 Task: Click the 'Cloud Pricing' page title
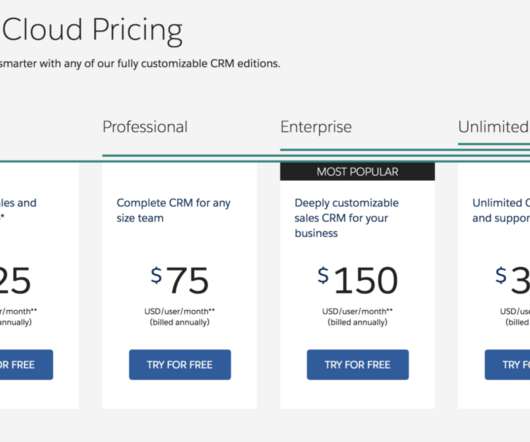point(92,30)
